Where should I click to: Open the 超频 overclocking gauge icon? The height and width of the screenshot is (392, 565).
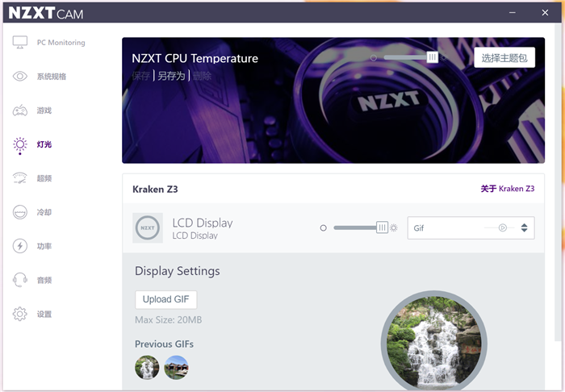pyautogui.click(x=20, y=177)
